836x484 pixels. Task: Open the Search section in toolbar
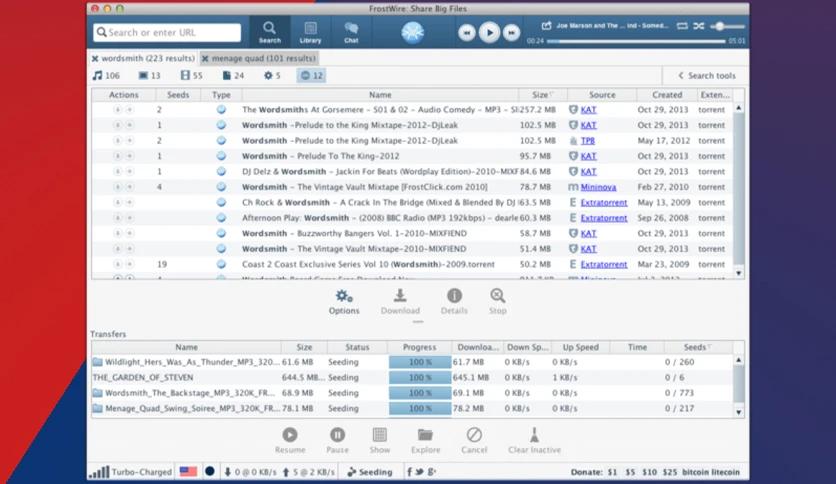pos(270,32)
